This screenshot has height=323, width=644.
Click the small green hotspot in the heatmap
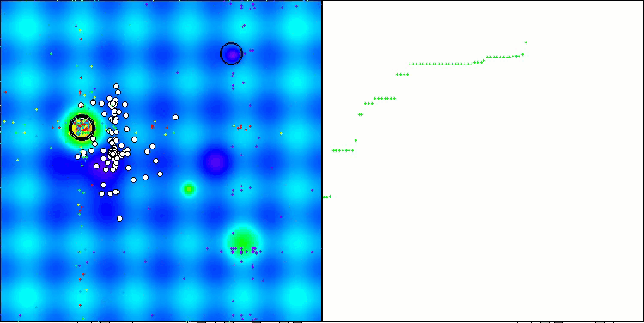point(189,189)
